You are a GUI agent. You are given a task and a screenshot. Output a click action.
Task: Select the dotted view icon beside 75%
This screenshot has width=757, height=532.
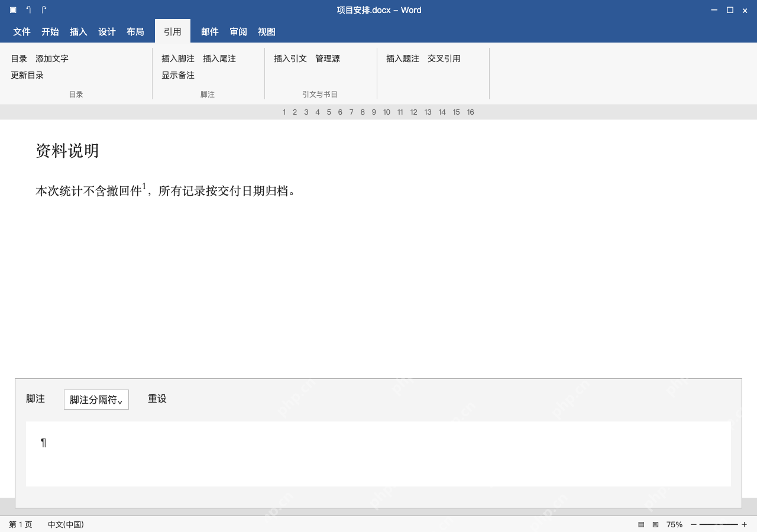[655, 524]
